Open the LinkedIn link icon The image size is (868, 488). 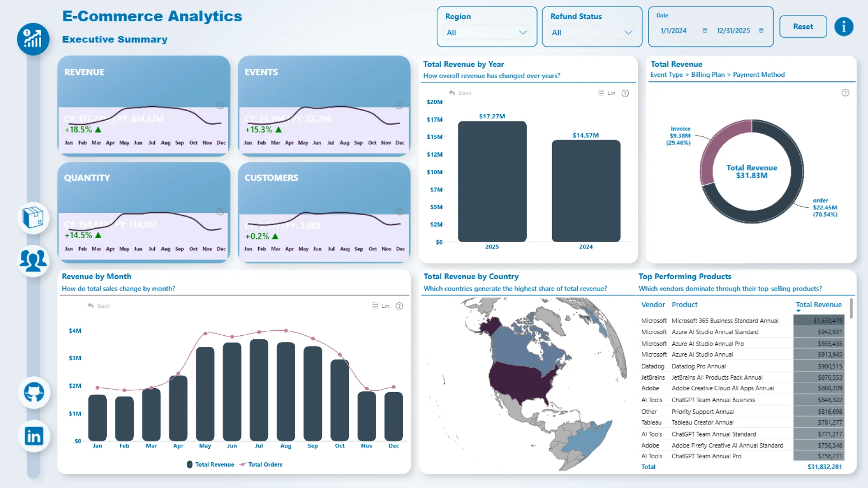click(34, 436)
